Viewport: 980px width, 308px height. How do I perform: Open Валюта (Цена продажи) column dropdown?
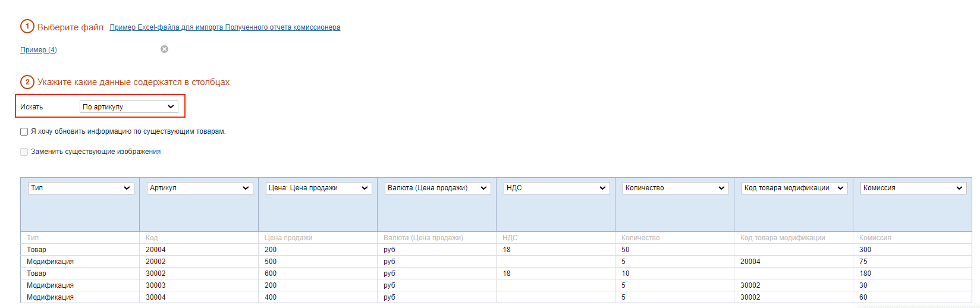[438, 188]
